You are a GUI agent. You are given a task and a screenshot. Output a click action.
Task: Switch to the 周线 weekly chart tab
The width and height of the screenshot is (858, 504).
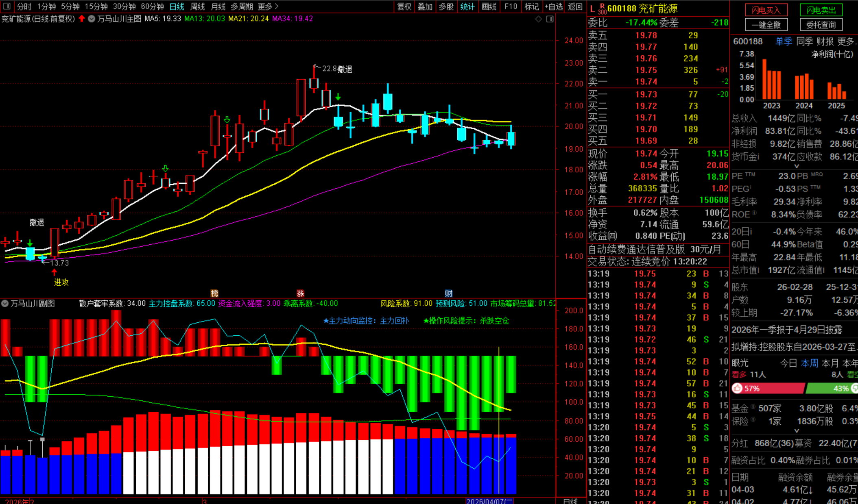pos(198,7)
